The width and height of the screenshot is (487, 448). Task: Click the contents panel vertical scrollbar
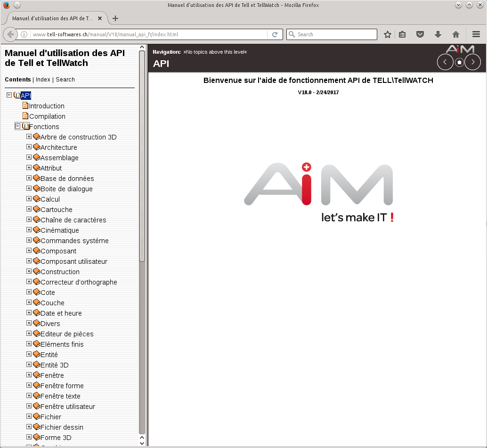pos(142,330)
